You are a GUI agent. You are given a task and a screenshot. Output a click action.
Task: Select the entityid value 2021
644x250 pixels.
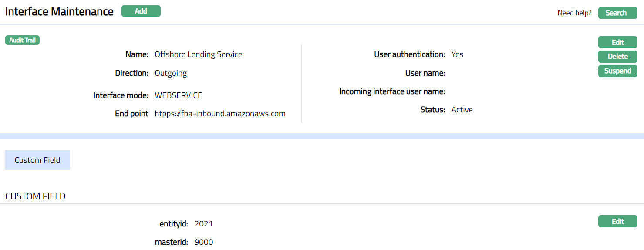(x=203, y=224)
